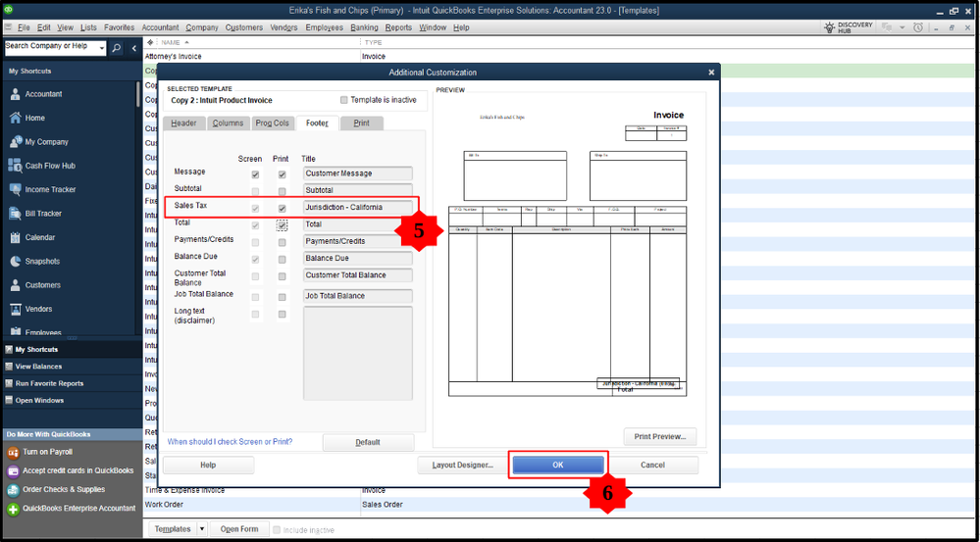
Task: Open the File menu
Action: (24, 27)
